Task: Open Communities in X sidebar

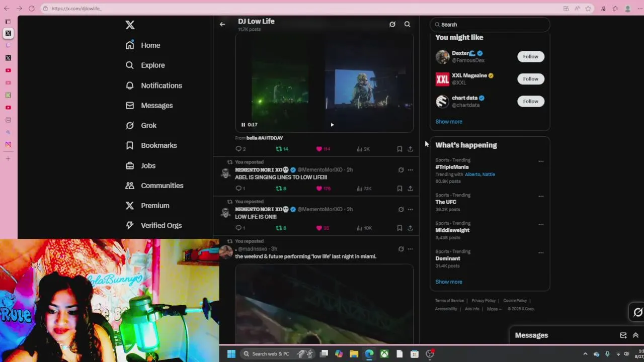Action: click(154, 186)
